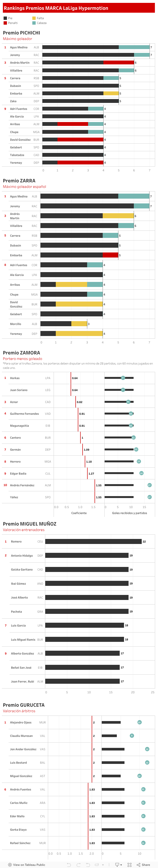Click the Penalti legend red swatch

5,23
